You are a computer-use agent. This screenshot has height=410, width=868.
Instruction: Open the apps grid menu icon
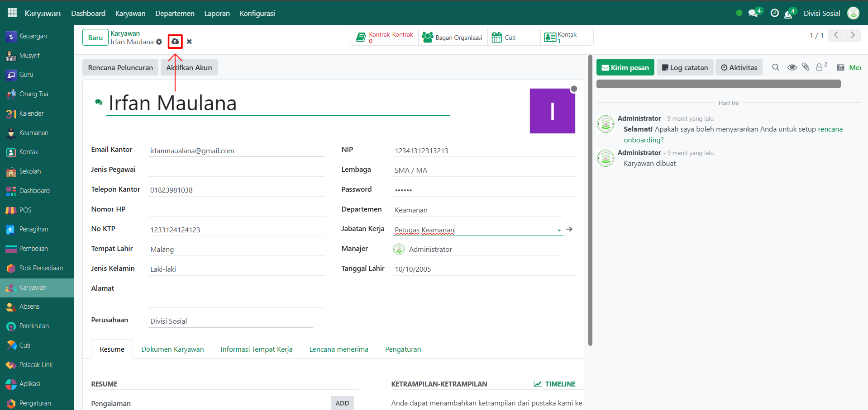[12, 13]
